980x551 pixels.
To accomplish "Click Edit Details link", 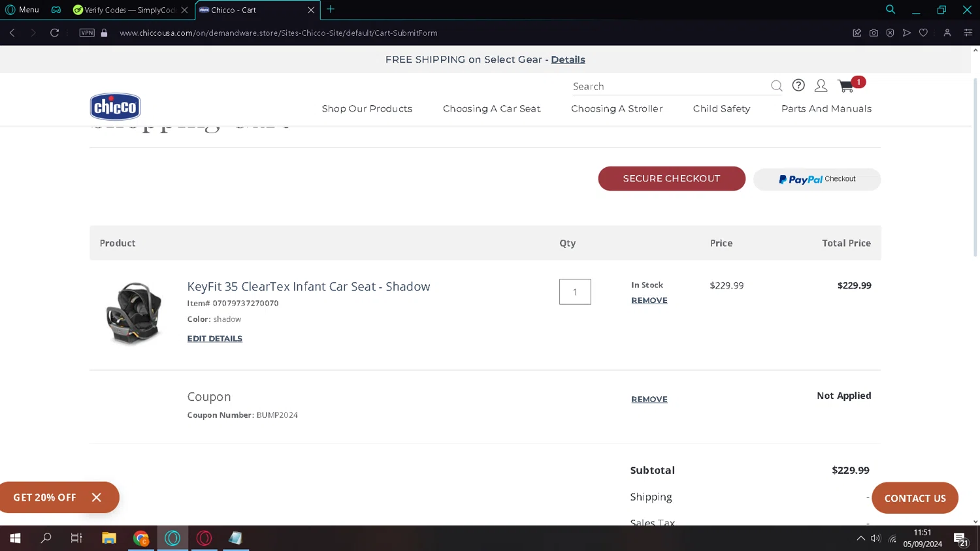I will [214, 338].
